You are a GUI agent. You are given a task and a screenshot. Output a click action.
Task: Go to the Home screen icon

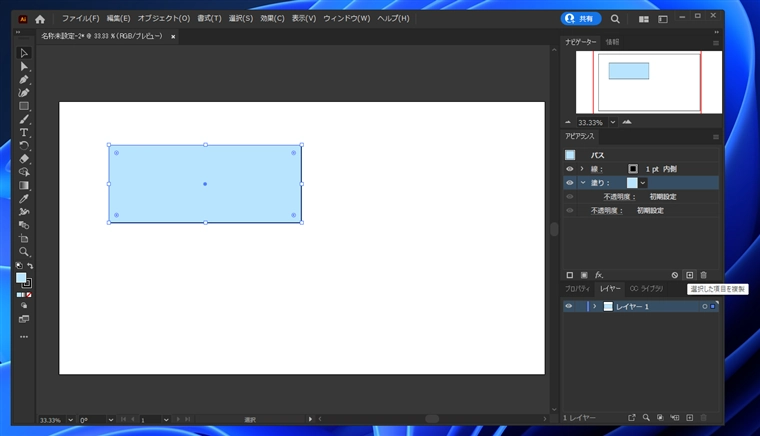(x=40, y=19)
